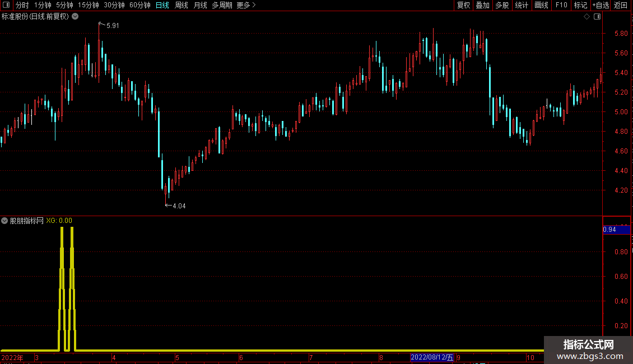Click the month 10 time axis label
This screenshot has width=633, height=364.
point(530,357)
